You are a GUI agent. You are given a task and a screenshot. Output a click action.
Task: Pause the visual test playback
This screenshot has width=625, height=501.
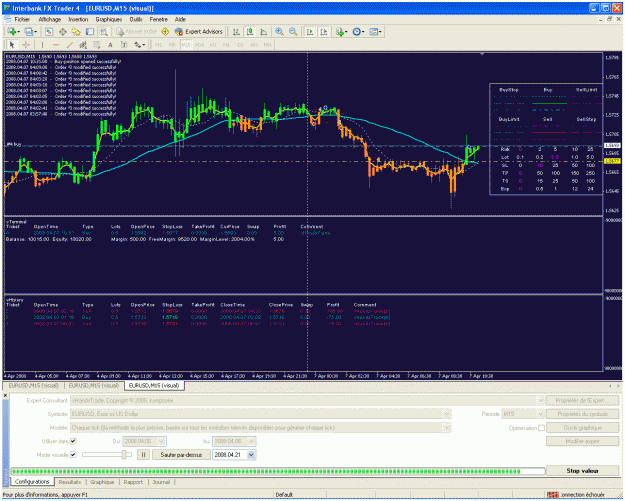[x=143, y=455]
